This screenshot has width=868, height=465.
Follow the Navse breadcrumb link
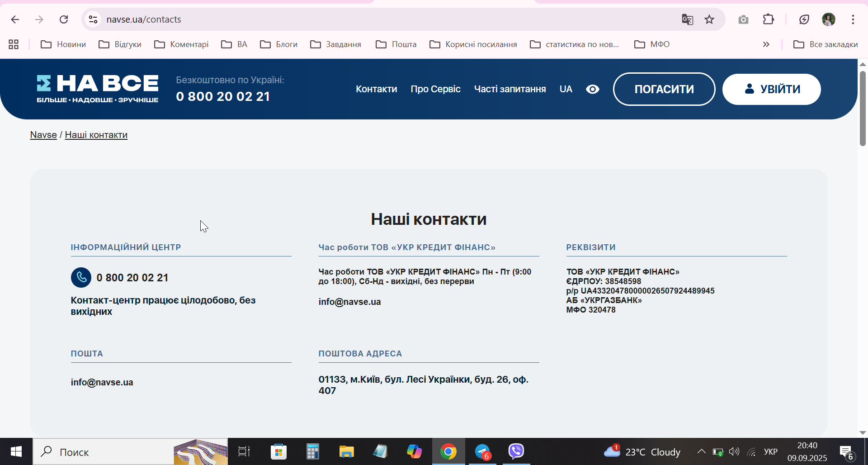43,135
